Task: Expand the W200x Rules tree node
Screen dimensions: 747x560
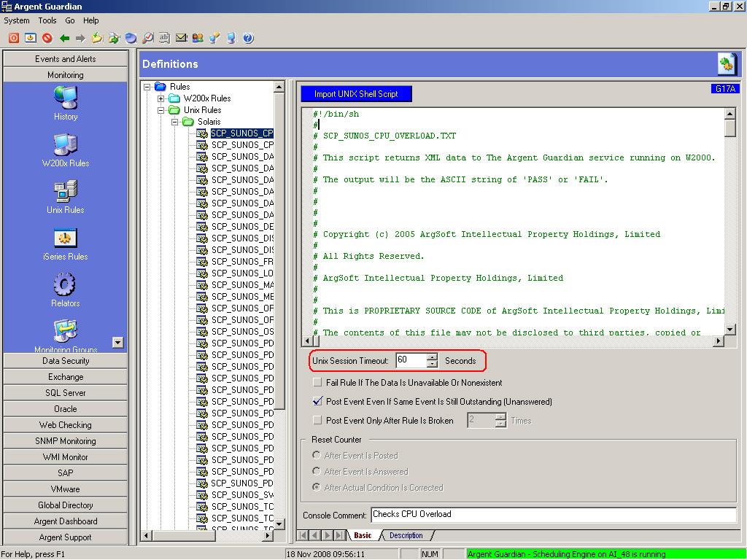Action: [161, 98]
